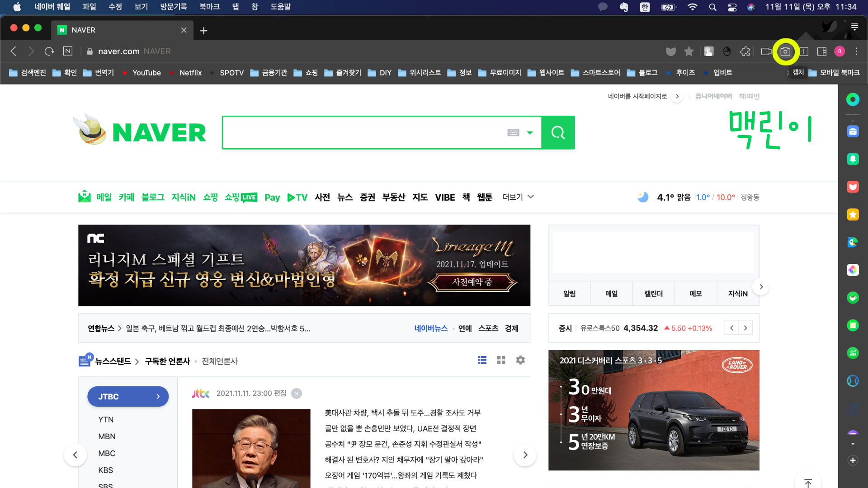Open the sidebar green notification bell icon

853,159
